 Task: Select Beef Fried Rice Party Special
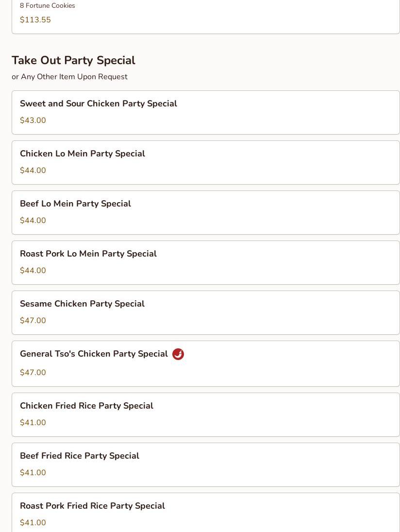point(80,456)
